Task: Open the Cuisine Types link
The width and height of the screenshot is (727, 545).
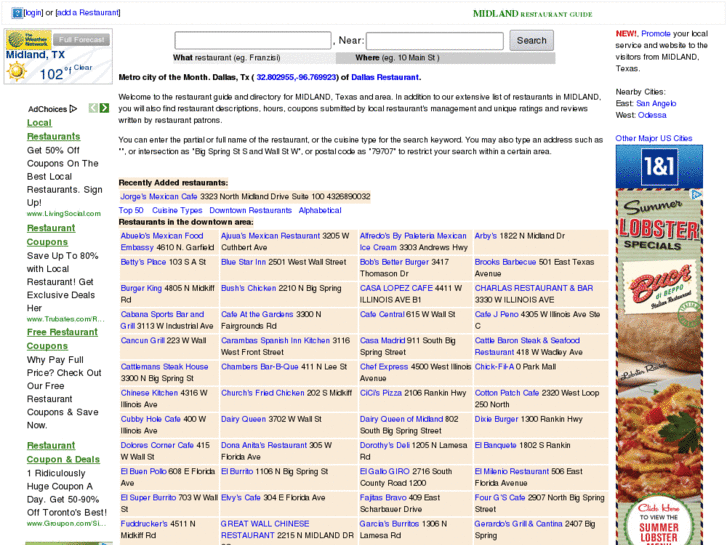Action: pos(177,210)
